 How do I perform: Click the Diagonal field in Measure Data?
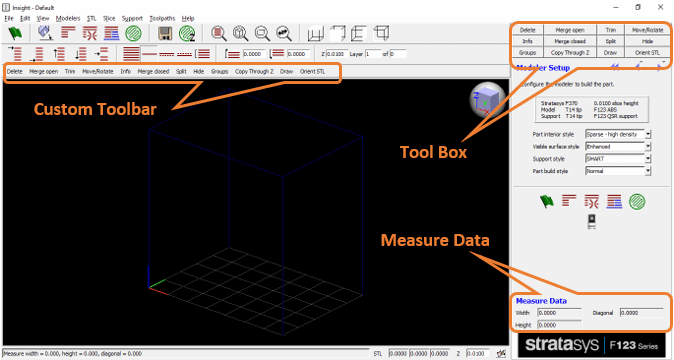click(641, 313)
